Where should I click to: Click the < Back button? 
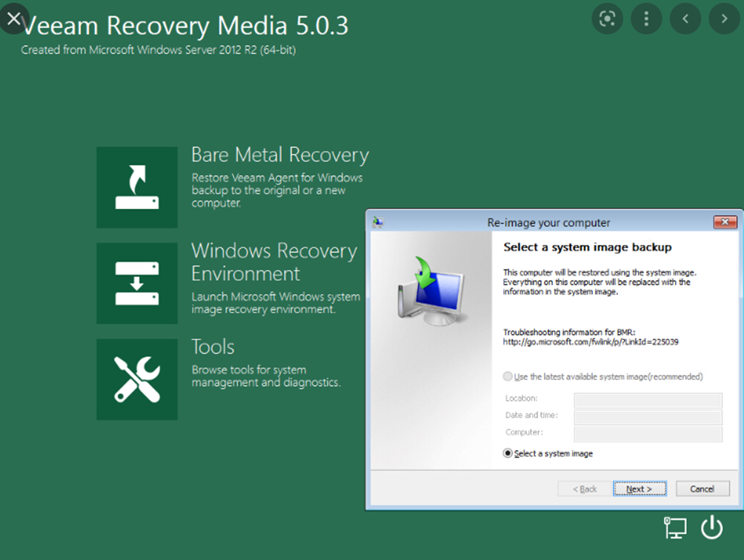click(585, 489)
